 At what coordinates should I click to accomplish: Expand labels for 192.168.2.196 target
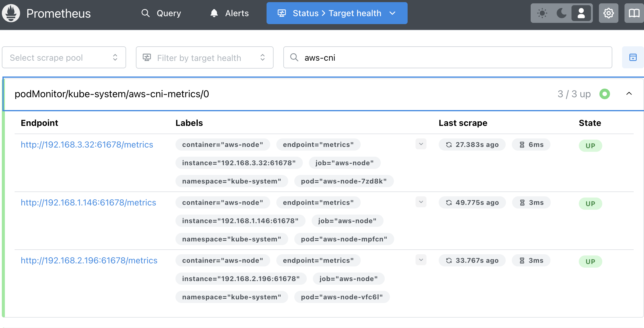(x=421, y=260)
